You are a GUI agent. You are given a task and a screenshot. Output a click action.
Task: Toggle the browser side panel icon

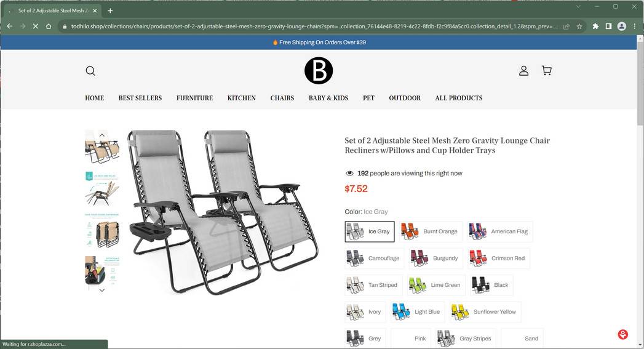[609, 26]
